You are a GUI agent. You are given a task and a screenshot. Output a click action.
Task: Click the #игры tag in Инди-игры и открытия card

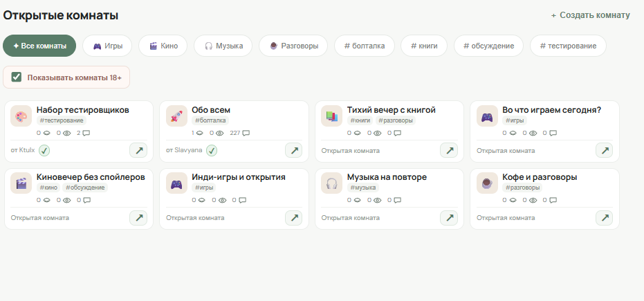pos(204,188)
